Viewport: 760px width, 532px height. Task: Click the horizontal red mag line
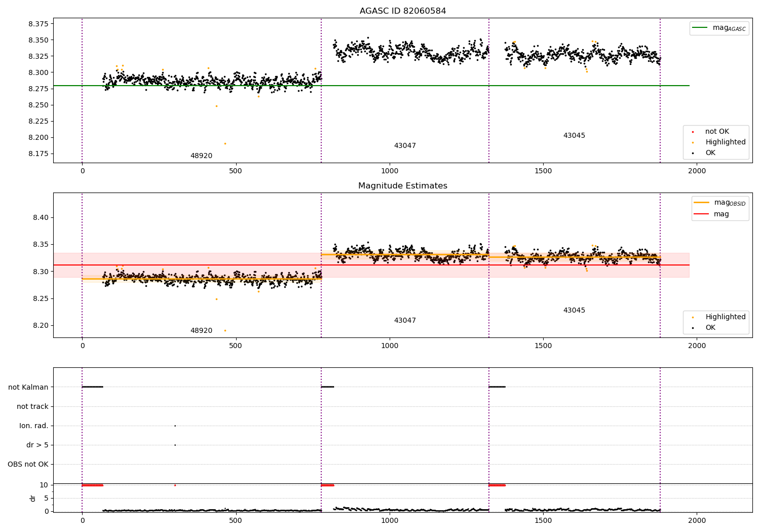click(x=371, y=265)
